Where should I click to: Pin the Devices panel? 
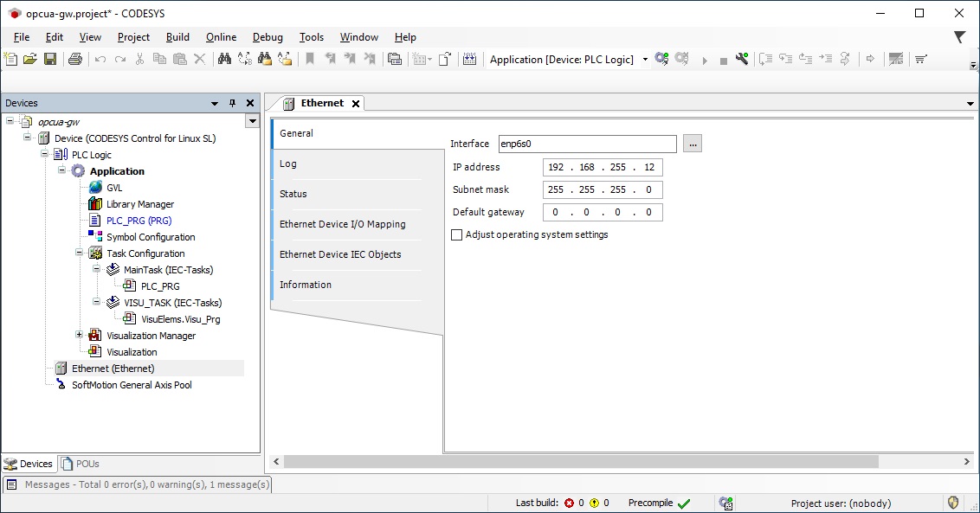click(x=233, y=103)
